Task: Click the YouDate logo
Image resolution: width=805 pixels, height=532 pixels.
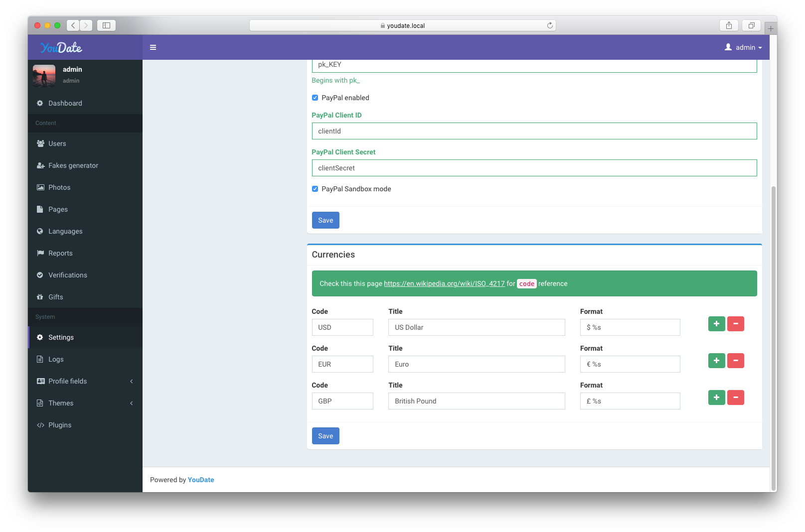Action: [61, 48]
